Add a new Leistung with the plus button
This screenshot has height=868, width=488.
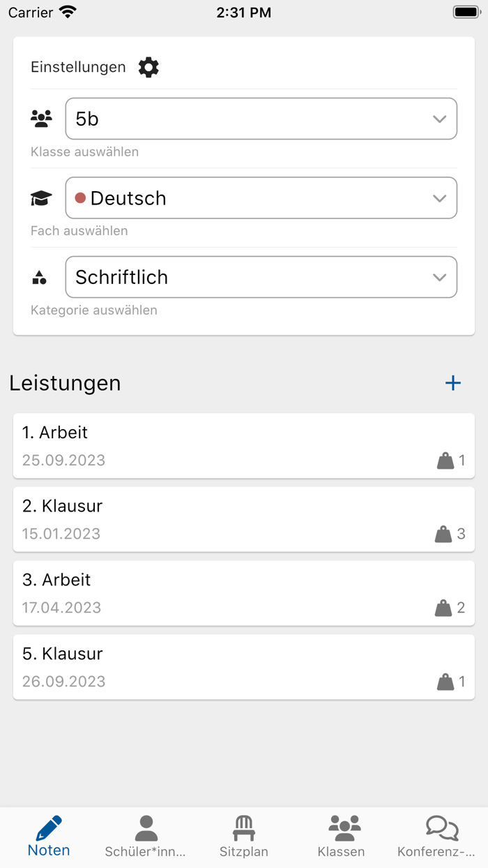point(452,382)
